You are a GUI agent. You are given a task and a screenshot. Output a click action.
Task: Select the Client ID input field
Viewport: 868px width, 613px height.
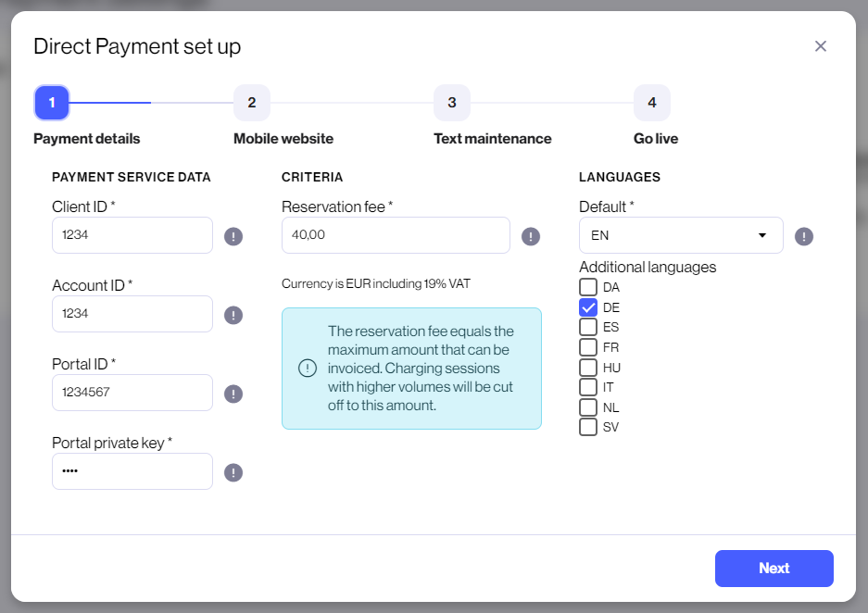132,235
